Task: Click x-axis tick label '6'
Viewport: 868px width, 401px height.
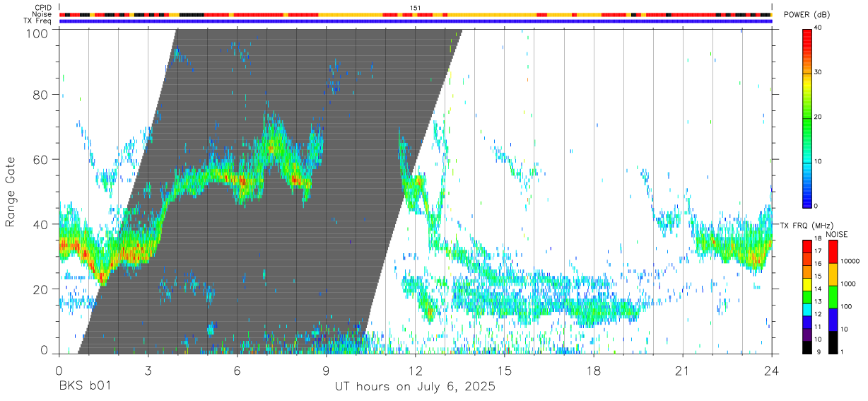Action: pos(237,370)
